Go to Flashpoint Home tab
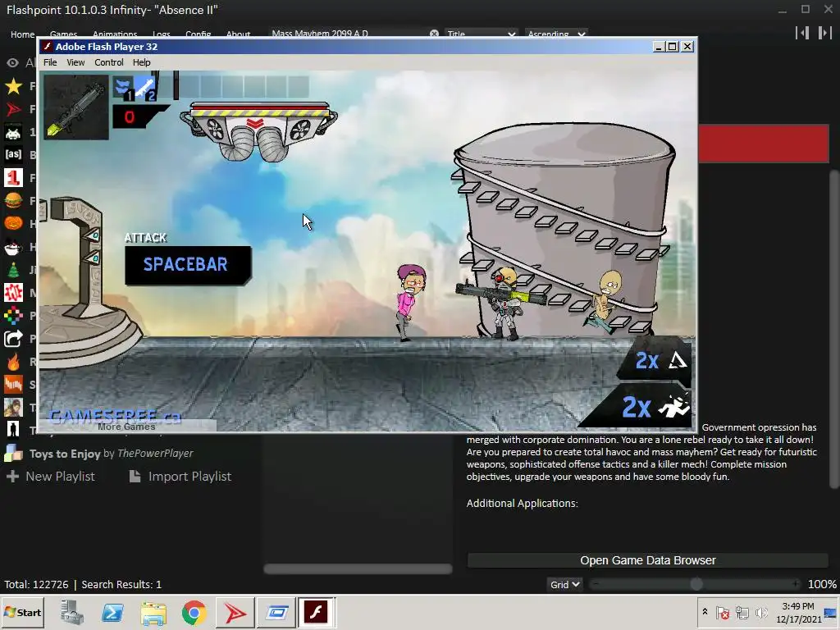This screenshot has width=840, height=630. pyautogui.click(x=22, y=34)
